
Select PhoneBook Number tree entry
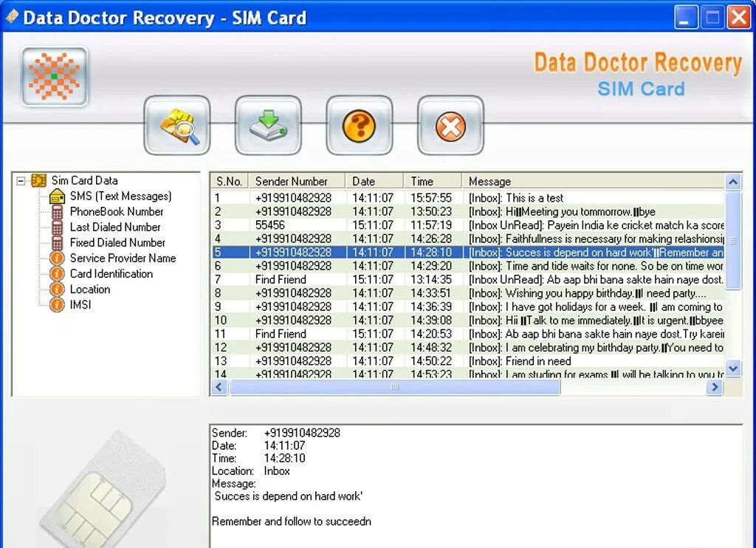tap(117, 212)
